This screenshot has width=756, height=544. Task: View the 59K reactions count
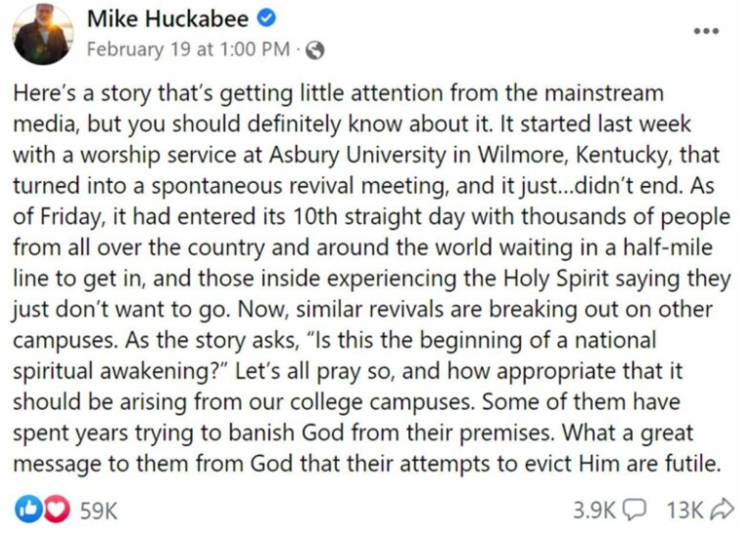pyautogui.click(x=98, y=510)
